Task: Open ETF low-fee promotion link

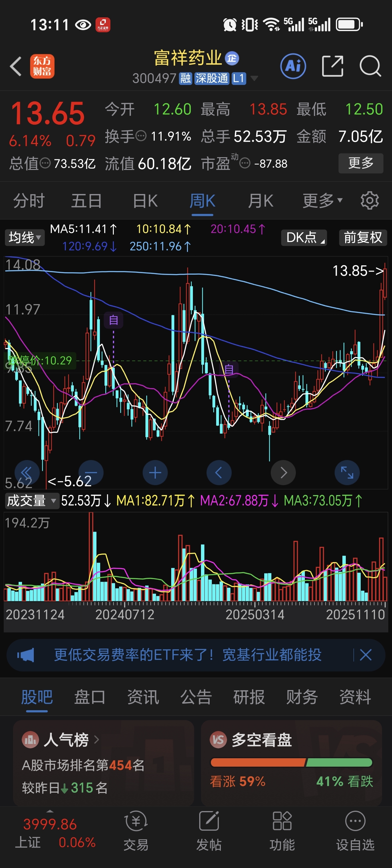Action: [x=188, y=655]
